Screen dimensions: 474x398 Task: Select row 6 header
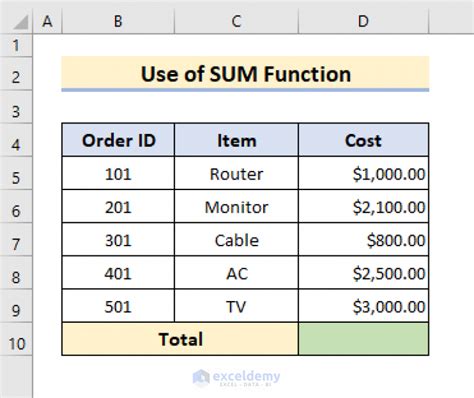[16, 206]
